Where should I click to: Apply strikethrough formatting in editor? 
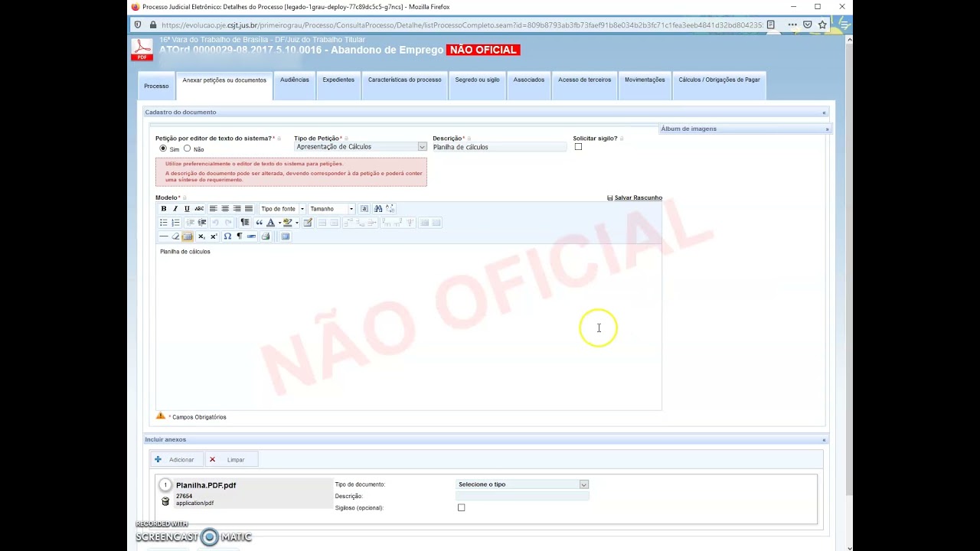coord(199,209)
